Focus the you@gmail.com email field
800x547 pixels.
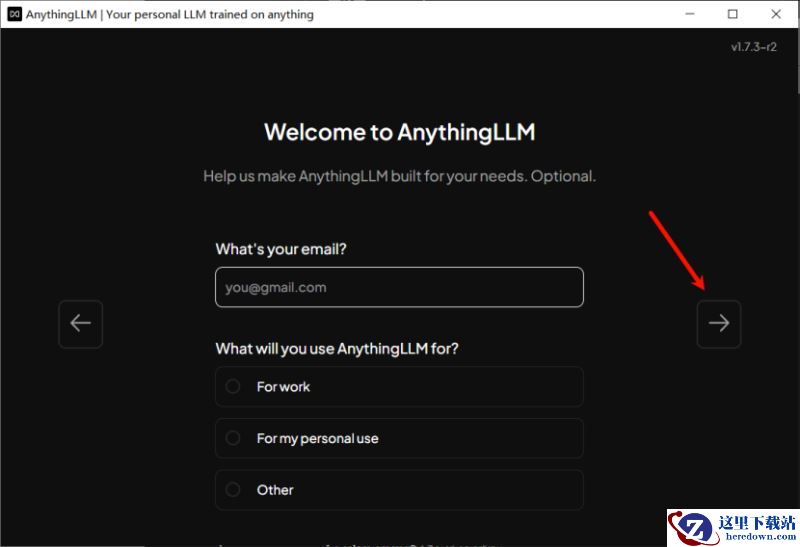[399, 287]
